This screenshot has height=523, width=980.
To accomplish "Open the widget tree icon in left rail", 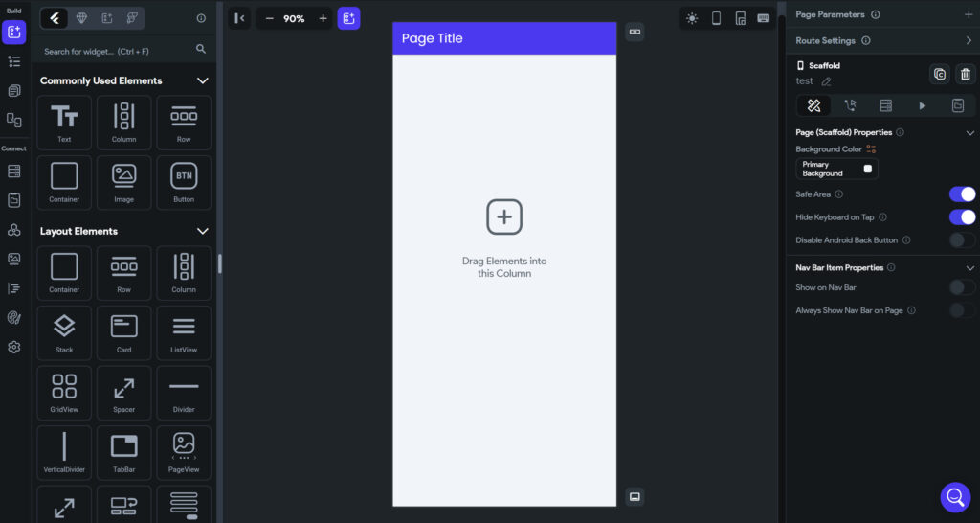I will click(13, 61).
